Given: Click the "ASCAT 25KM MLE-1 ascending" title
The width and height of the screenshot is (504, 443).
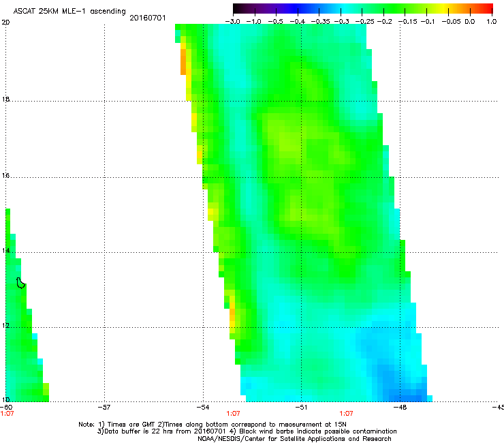Looking at the screenshot, I should (x=69, y=12).
